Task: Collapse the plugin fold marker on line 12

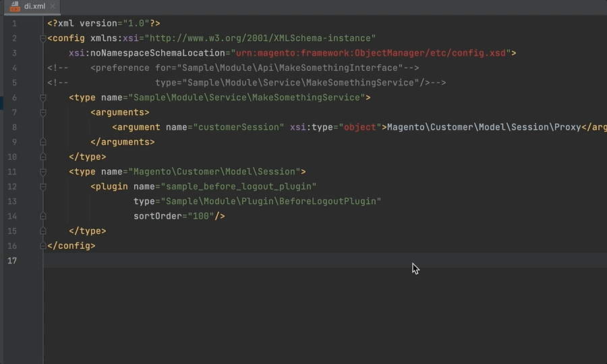Action: coord(43,187)
